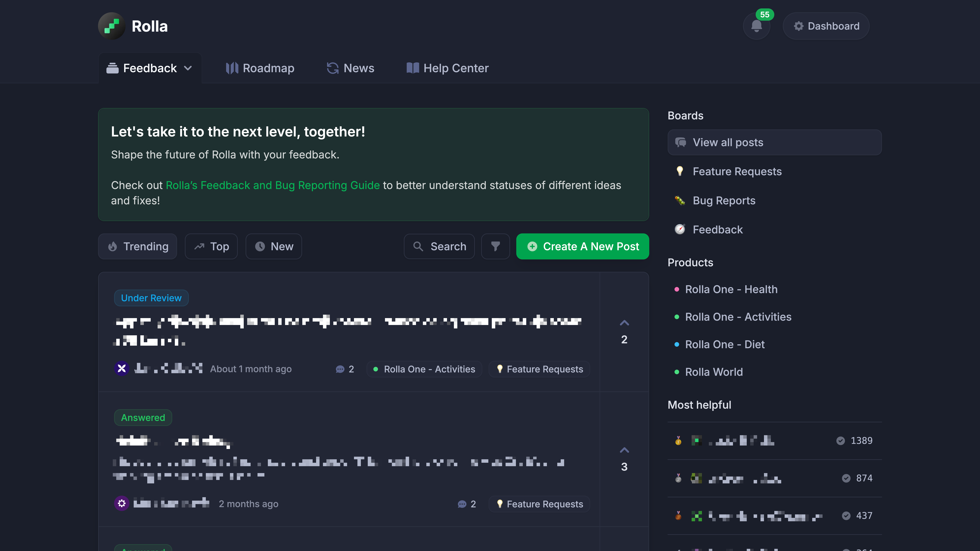Click the Bug Reports board icon
This screenshot has height=551, width=980.
pyautogui.click(x=680, y=200)
